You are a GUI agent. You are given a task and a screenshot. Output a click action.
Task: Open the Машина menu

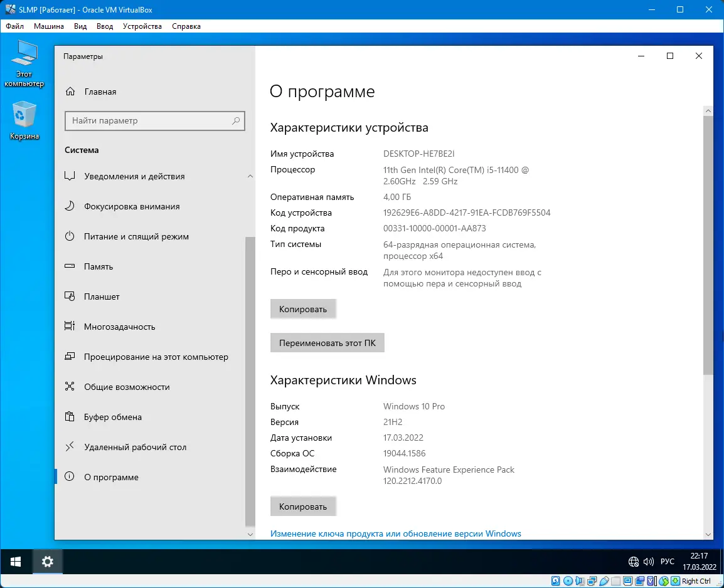(x=48, y=26)
